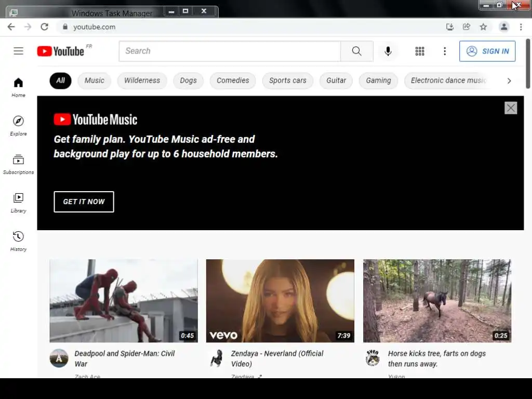Click the browser forward arrow

(x=28, y=27)
